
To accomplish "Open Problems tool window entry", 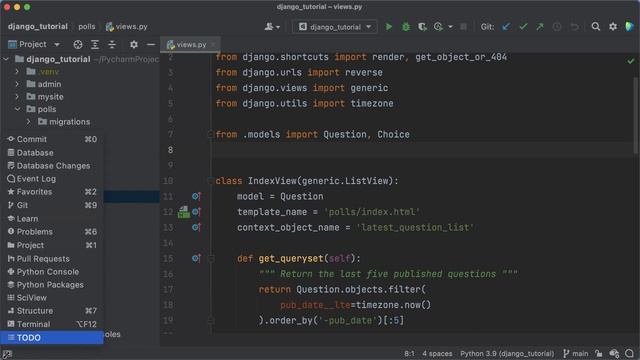I will (52, 232).
